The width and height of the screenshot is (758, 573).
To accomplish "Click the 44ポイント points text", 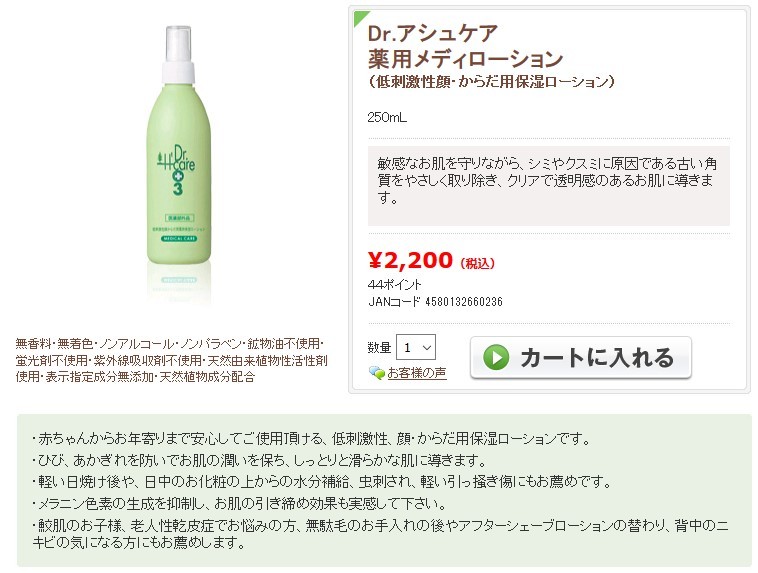I will coord(394,284).
